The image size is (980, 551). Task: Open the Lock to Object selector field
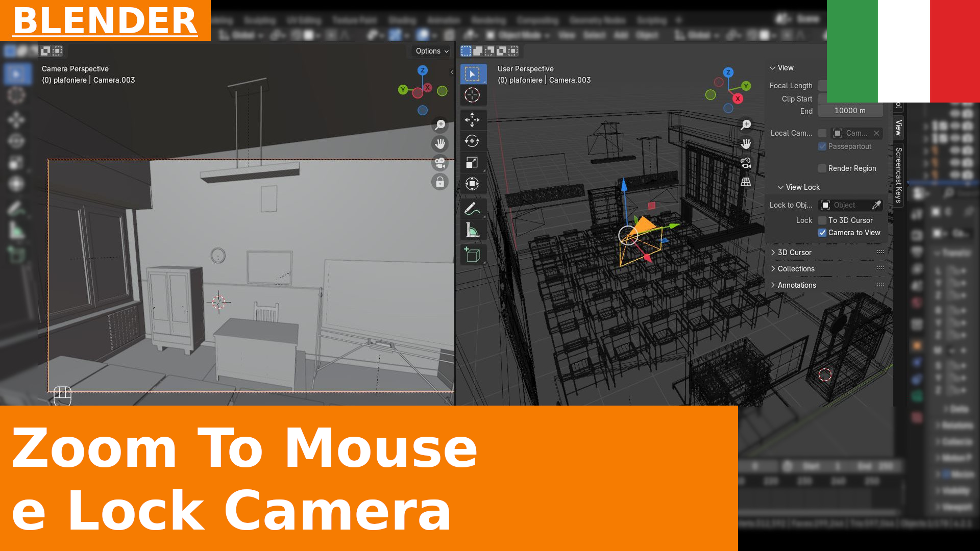point(845,205)
